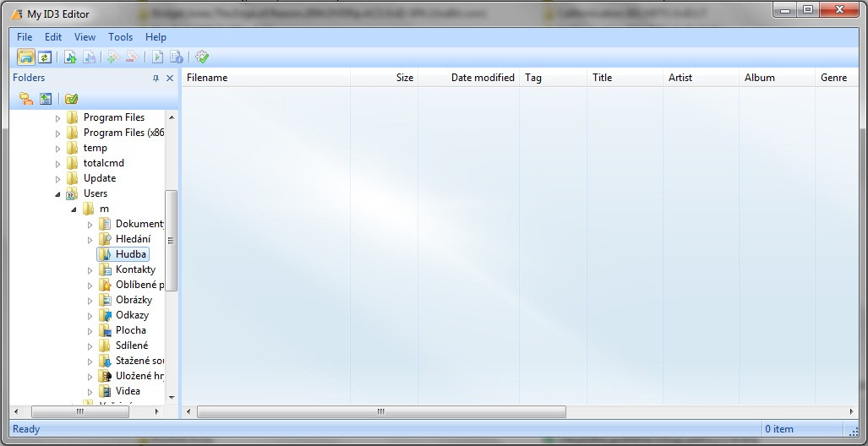Toggle the folder browser toolbar icon

pyautogui.click(x=26, y=57)
